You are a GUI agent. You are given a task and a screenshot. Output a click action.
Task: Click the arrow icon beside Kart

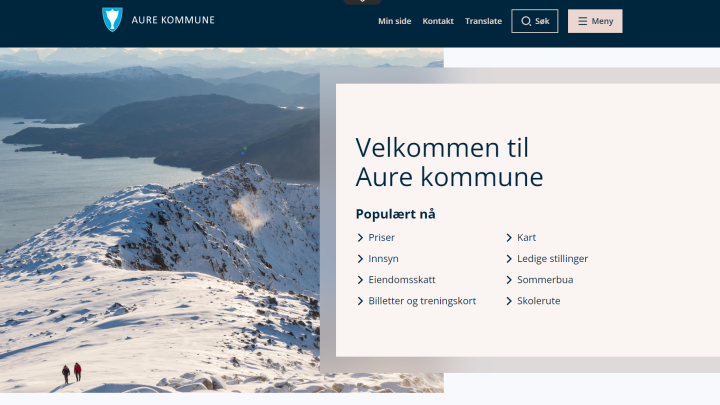point(509,237)
